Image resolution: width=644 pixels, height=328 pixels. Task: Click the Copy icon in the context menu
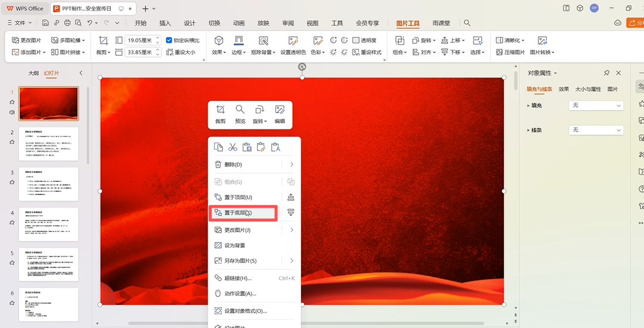(218, 147)
